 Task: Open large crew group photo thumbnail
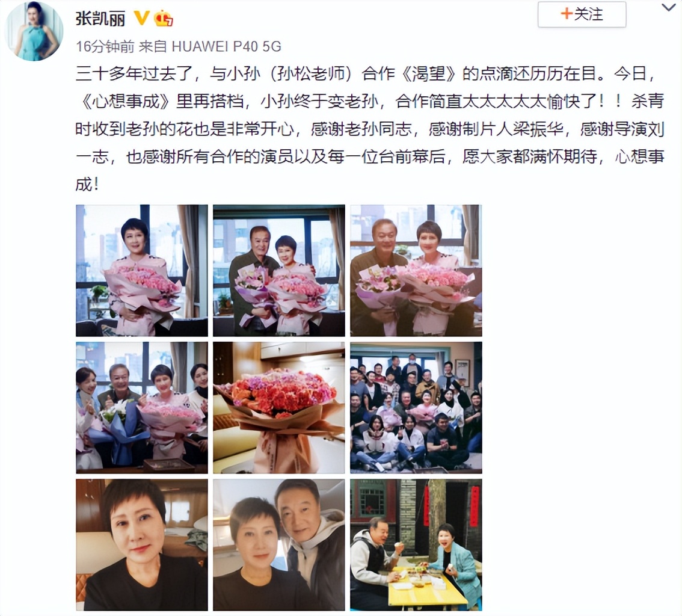pyautogui.click(x=416, y=408)
